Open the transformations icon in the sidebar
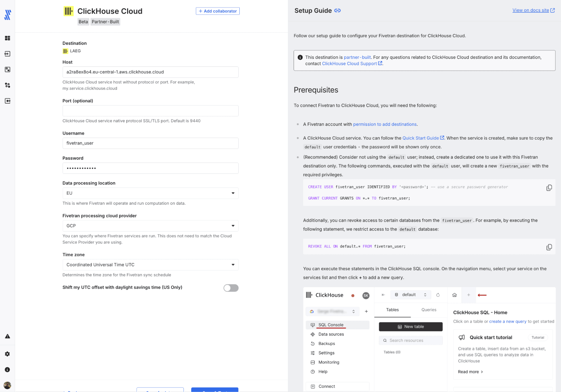 click(8, 85)
